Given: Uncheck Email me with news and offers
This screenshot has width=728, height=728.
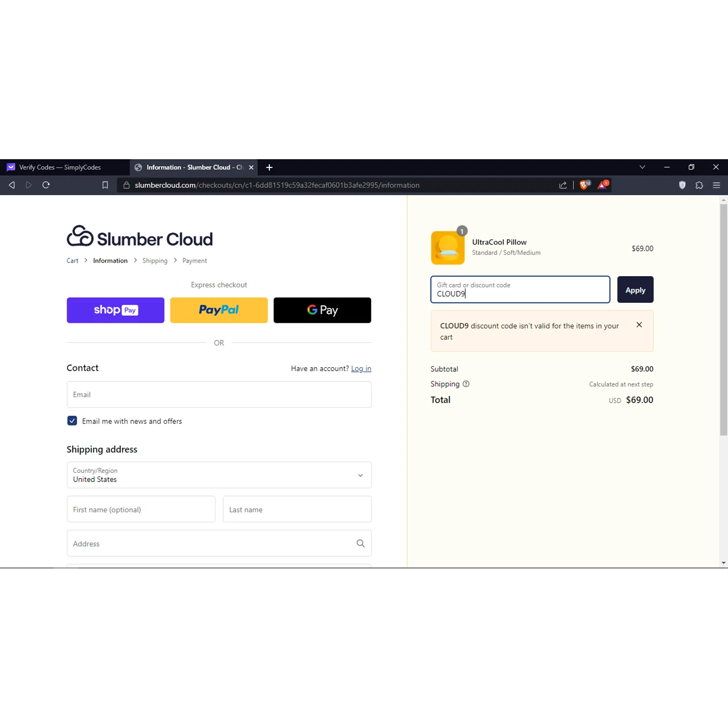Looking at the screenshot, I should (72, 421).
